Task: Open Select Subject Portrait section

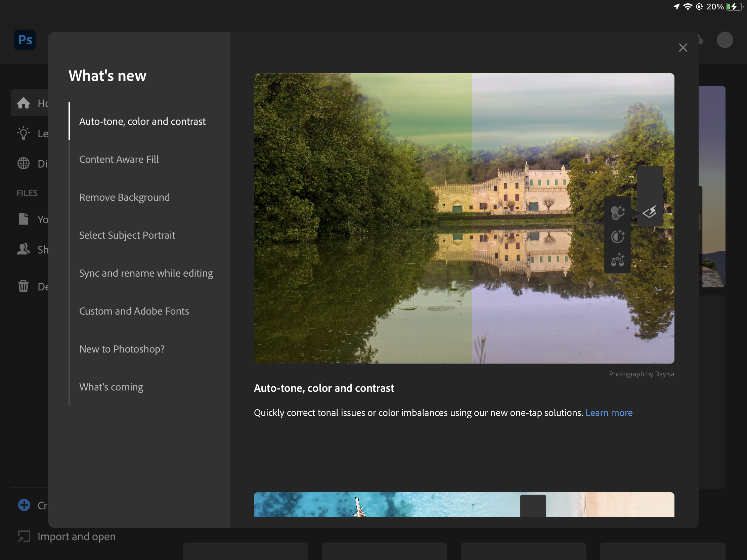Action: 127,235
